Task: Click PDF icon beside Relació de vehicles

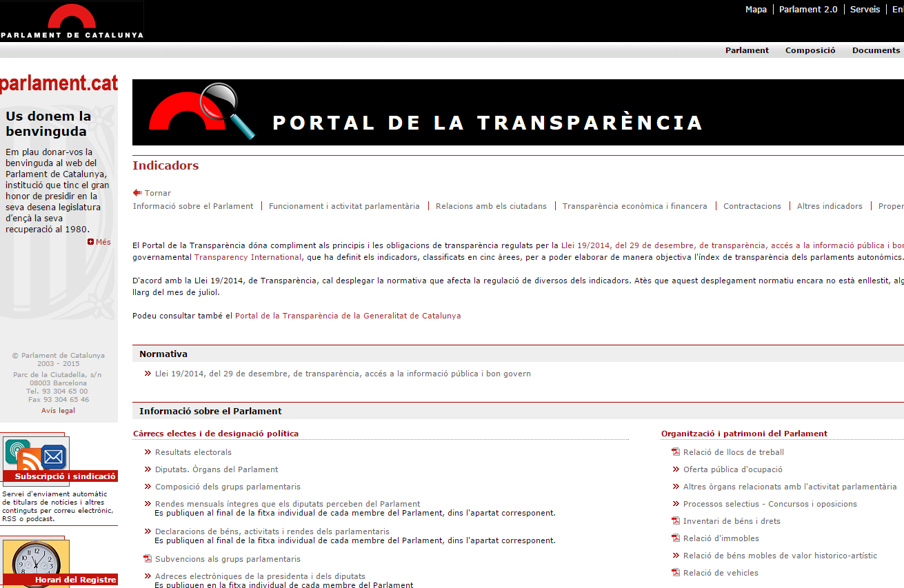Action: [676, 573]
